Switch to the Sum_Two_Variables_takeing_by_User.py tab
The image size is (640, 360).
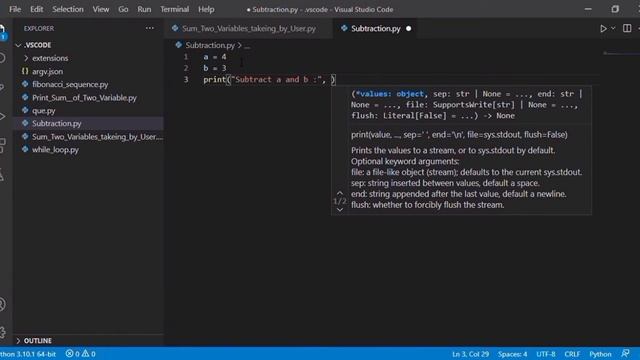click(248, 29)
